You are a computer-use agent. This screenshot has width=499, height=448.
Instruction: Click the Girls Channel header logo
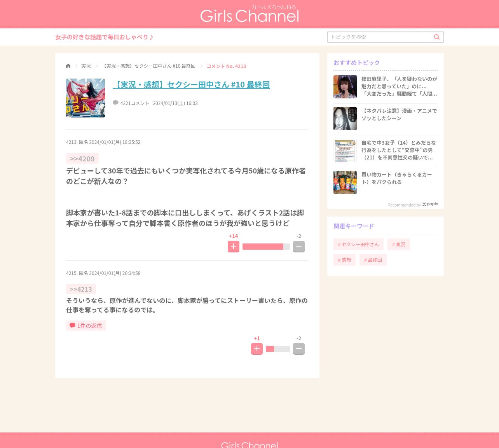(249, 14)
